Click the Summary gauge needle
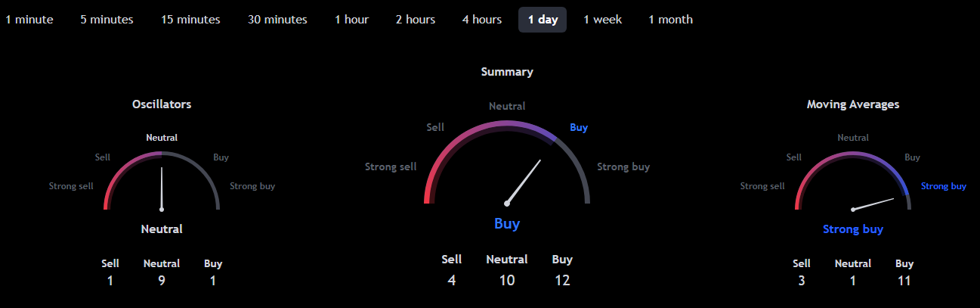980x308 pixels. (x=524, y=181)
